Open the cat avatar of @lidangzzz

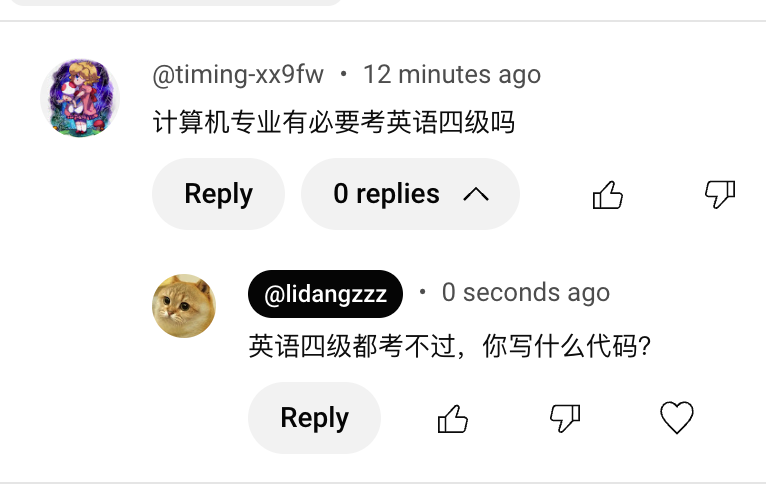coord(184,306)
